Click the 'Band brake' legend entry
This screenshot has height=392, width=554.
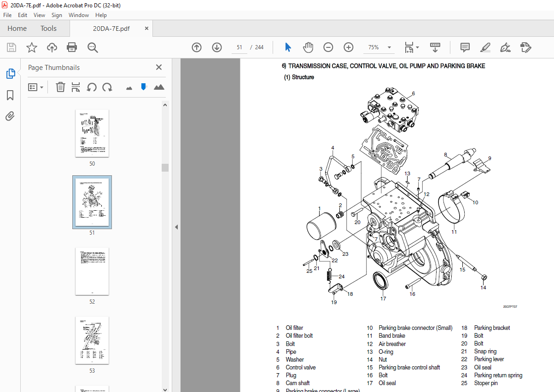click(392, 336)
